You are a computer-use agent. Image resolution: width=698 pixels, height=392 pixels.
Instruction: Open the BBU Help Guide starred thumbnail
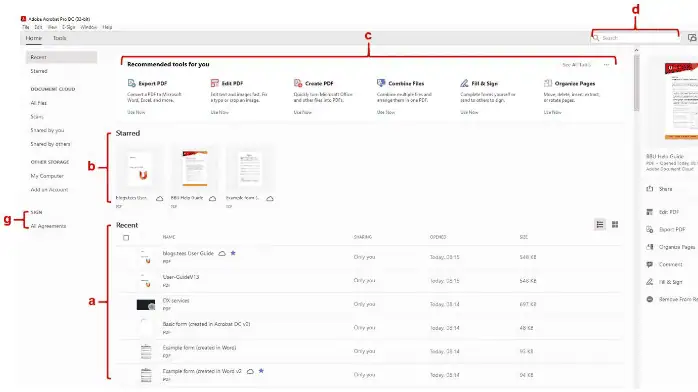click(195, 168)
